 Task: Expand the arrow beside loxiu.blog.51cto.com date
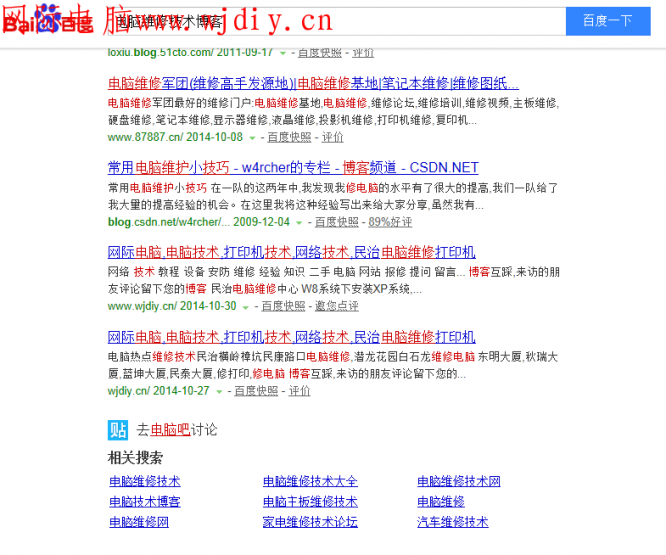click(x=283, y=52)
